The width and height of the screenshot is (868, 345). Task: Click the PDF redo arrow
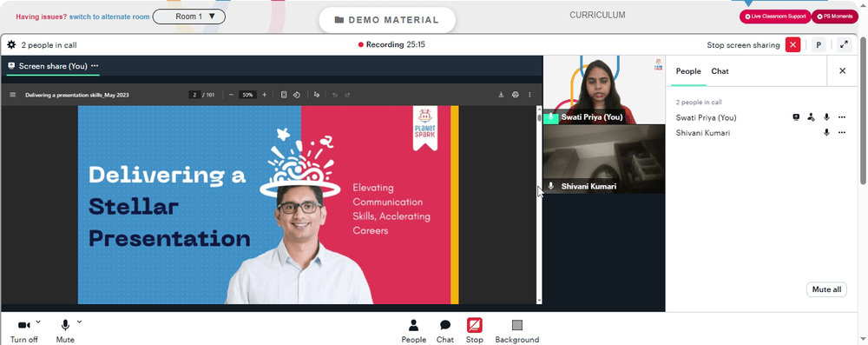348,95
